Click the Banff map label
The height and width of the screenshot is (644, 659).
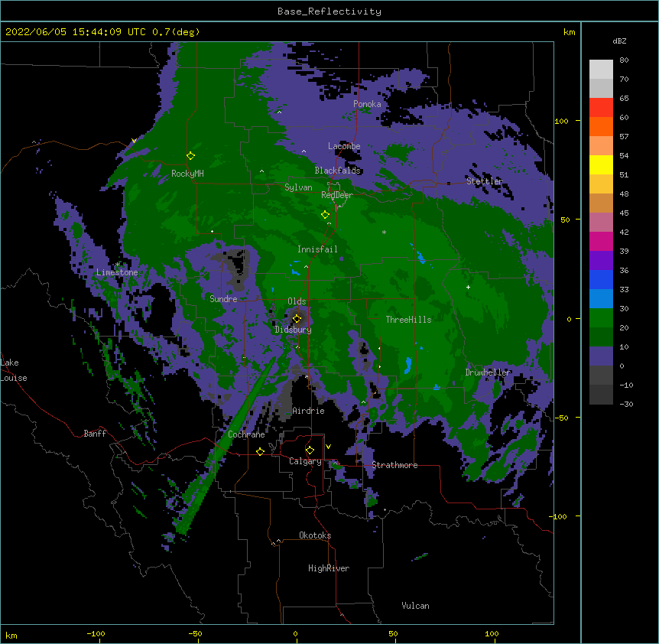point(95,434)
